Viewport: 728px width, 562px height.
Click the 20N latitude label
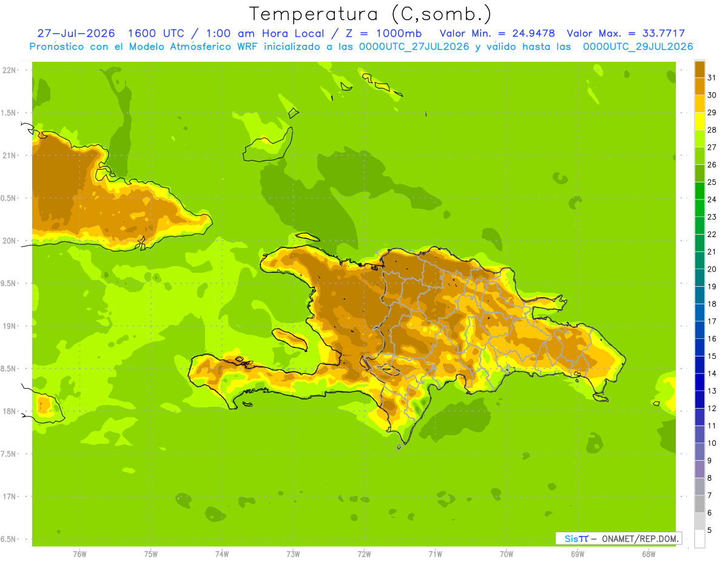pos(8,241)
